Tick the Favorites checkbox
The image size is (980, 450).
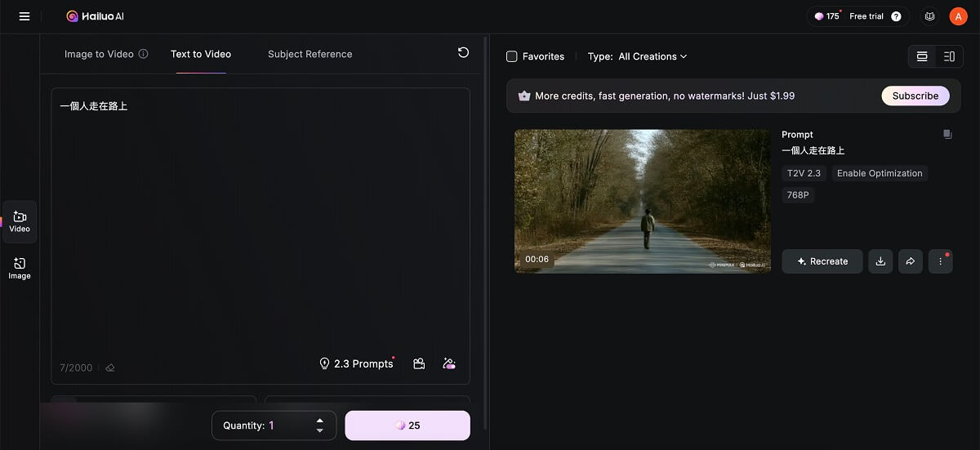(512, 56)
